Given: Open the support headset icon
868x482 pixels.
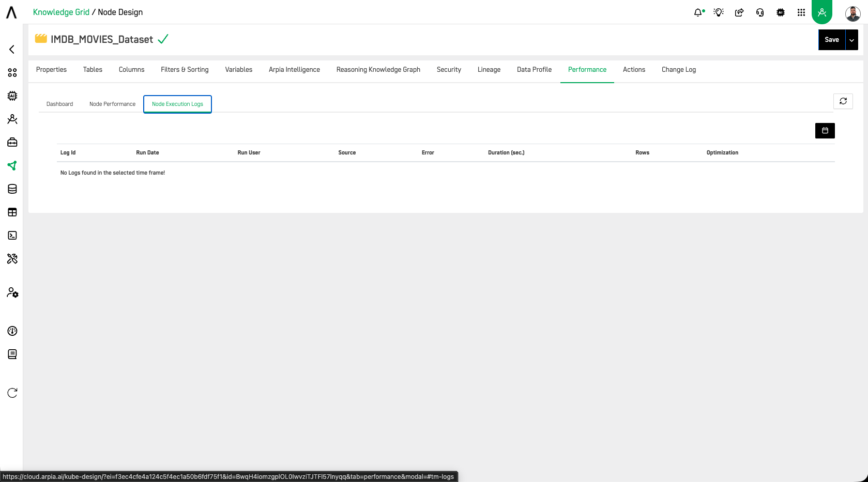Looking at the screenshot, I should tap(760, 12).
